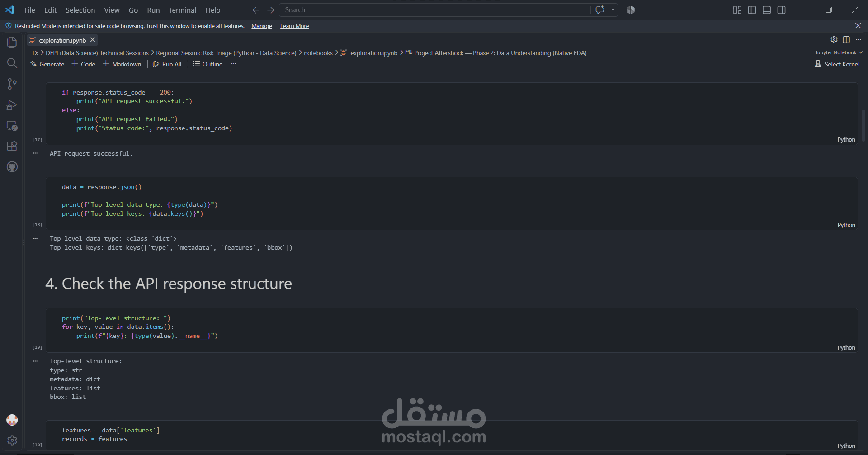The height and width of the screenshot is (455, 868).
Task: Go forward in navigation history
Action: pyautogui.click(x=270, y=10)
